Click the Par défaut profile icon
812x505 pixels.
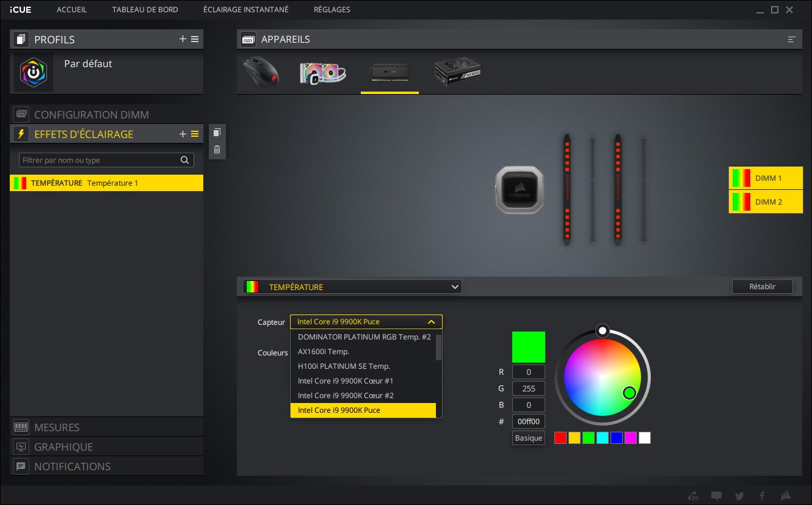[34, 72]
